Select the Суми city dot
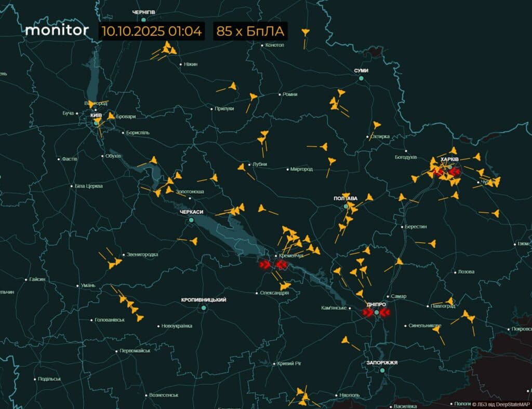 click(x=362, y=78)
